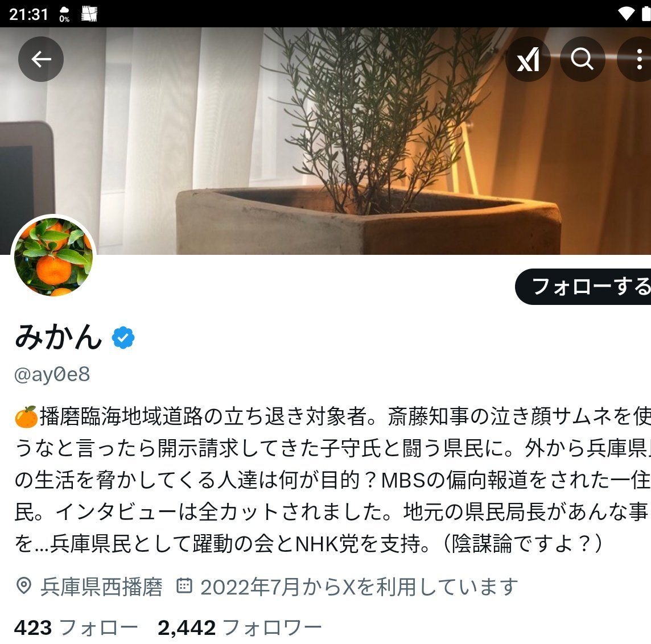Tap the @ay0e8 username handle
Screen dimensions: 651x644
(x=52, y=374)
